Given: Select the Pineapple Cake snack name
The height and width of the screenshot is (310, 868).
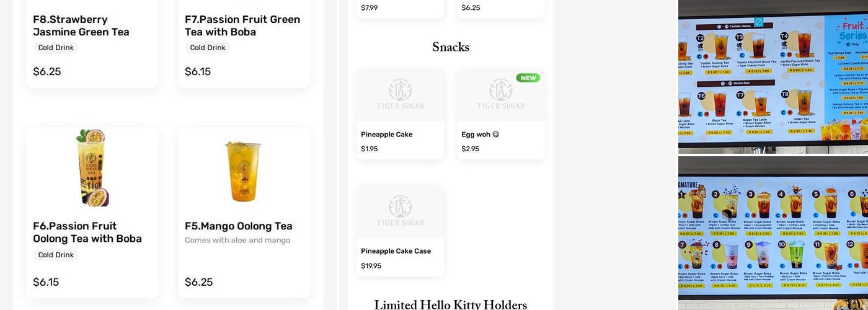Looking at the screenshot, I should point(387,135).
